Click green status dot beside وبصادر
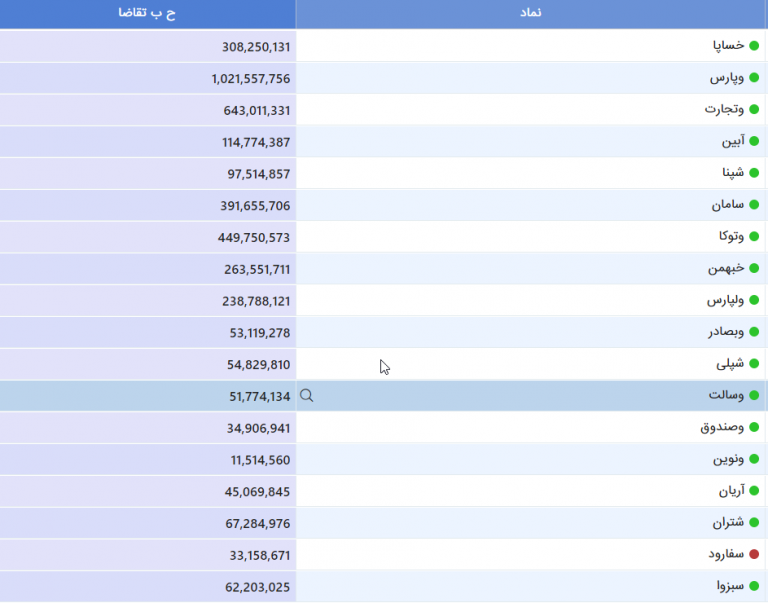The height and width of the screenshot is (603, 768). click(754, 332)
